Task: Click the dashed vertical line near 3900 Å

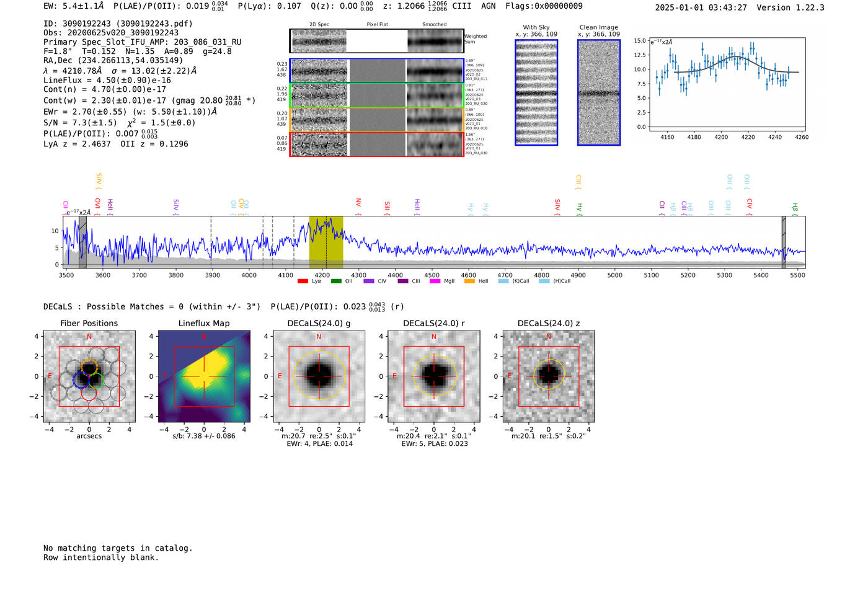Action: click(211, 242)
